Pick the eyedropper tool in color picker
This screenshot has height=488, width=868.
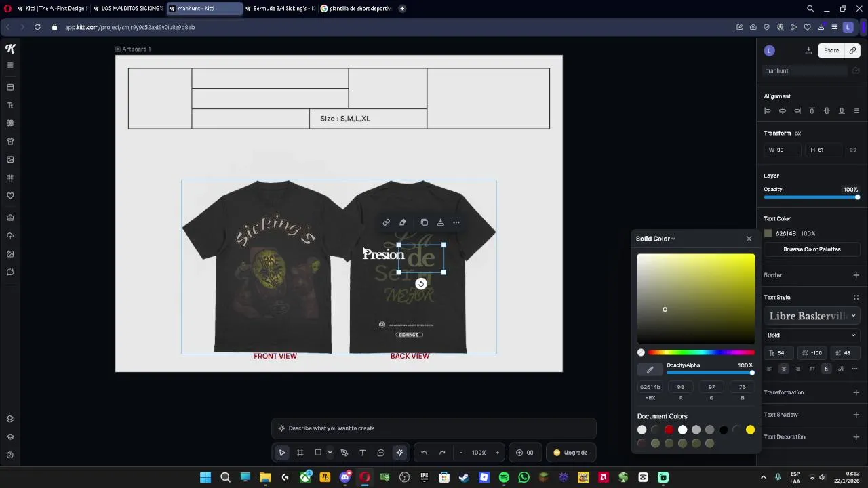(650, 369)
